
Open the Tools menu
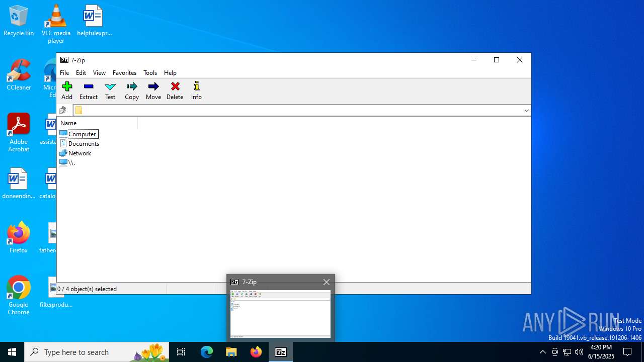[150, 73]
